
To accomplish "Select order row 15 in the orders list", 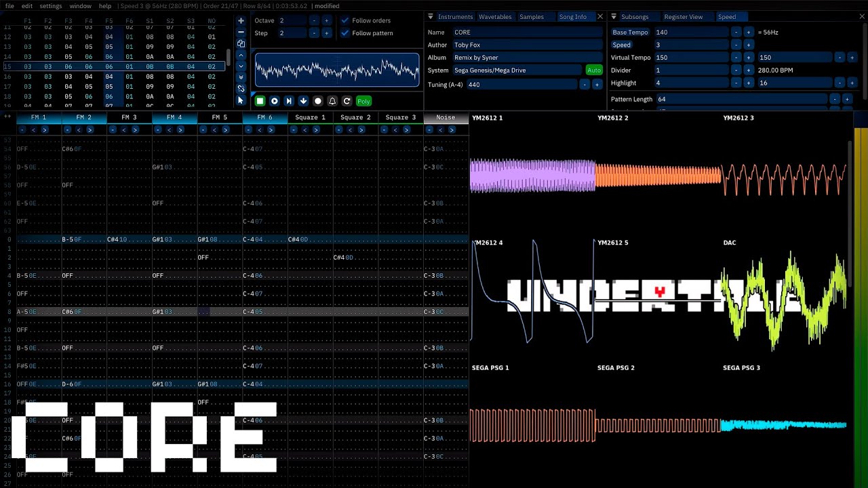I will pyautogui.click(x=114, y=66).
